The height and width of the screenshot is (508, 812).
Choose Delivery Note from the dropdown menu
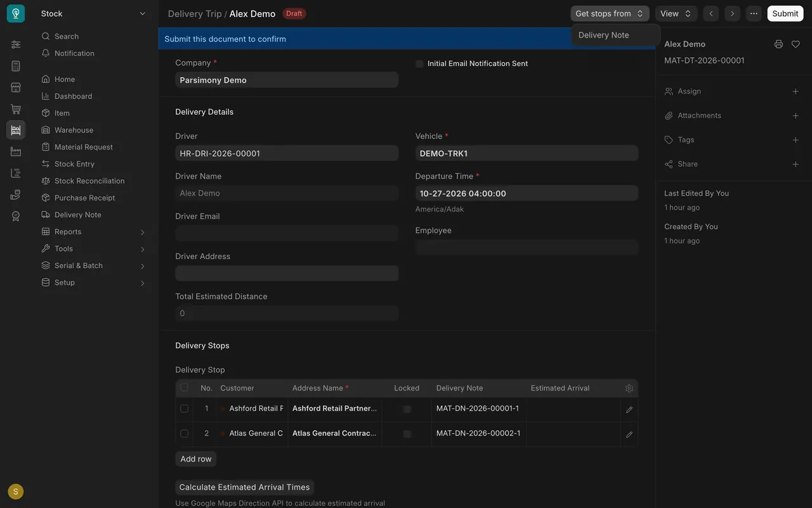615,35
